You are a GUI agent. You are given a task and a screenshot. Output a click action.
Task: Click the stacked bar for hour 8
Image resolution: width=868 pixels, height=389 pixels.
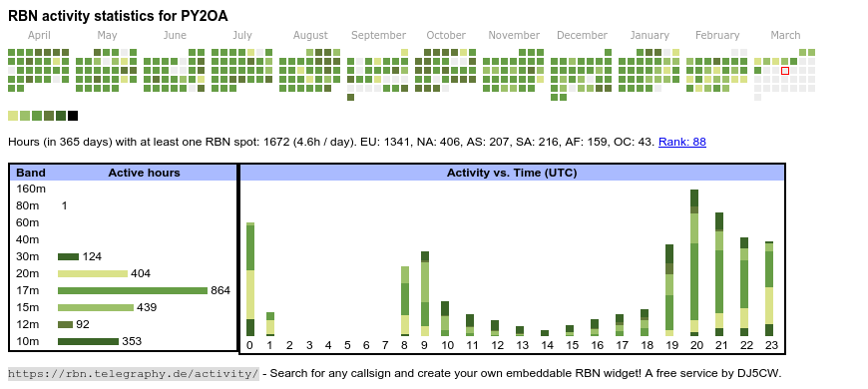click(x=405, y=301)
